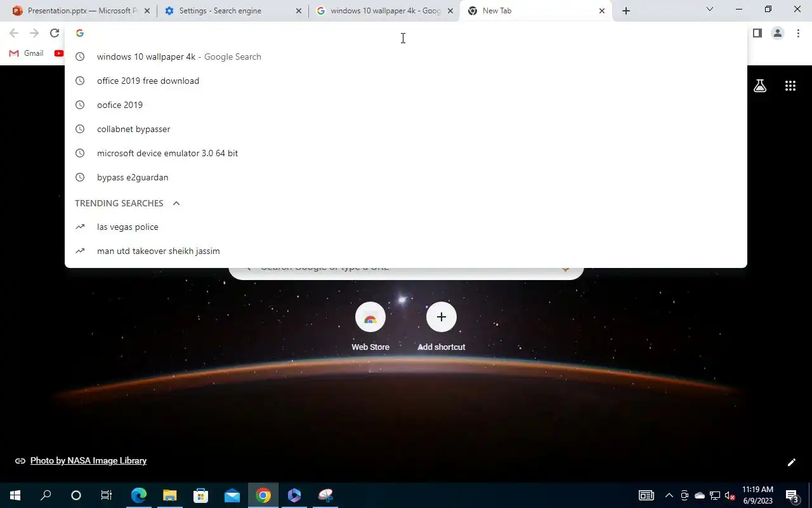Open Chrome's three-dot menu
The image size is (812, 508).
(798, 33)
